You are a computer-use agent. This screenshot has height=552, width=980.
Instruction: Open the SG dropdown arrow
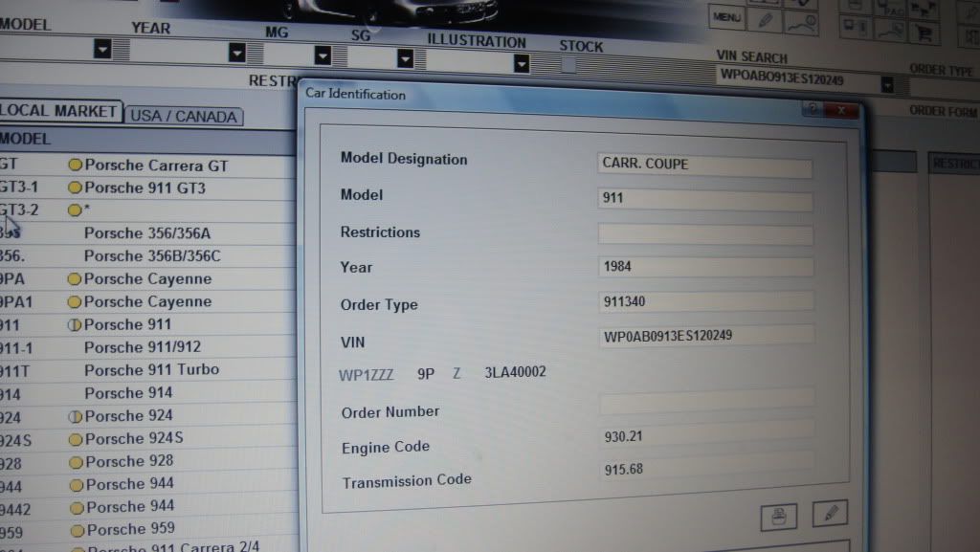pyautogui.click(x=405, y=58)
